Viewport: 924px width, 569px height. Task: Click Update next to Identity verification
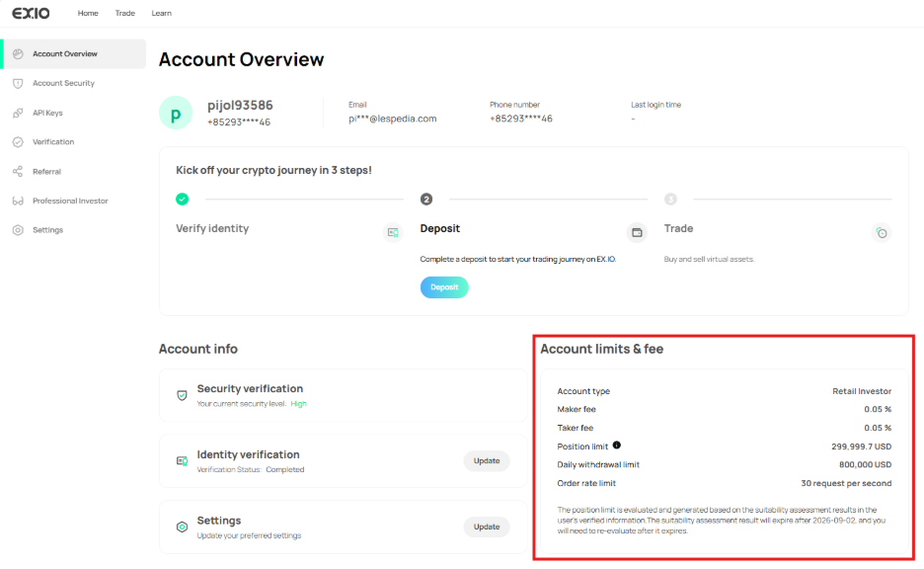pyautogui.click(x=487, y=460)
